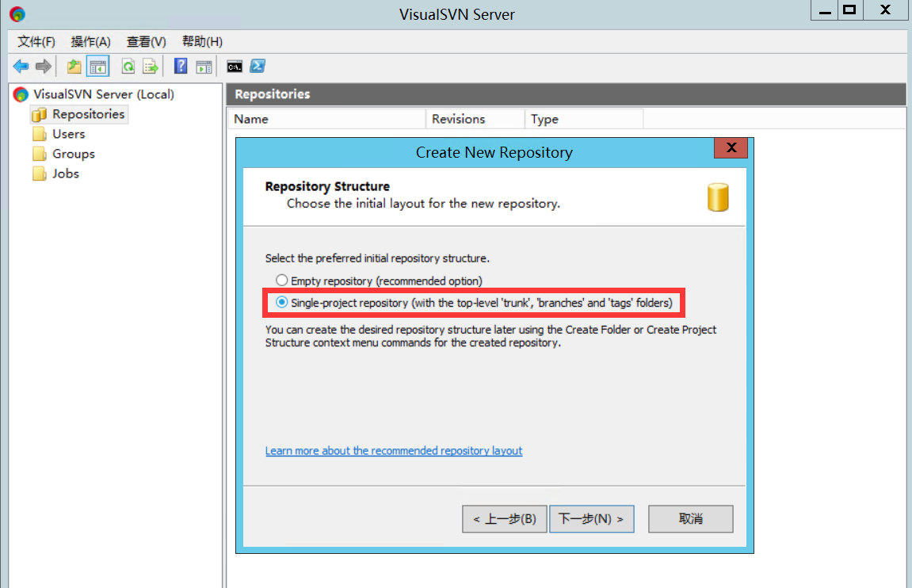The width and height of the screenshot is (912, 588).
Task: Toggle the Show/Hide Console Tree icon
Action: [97, 67]
